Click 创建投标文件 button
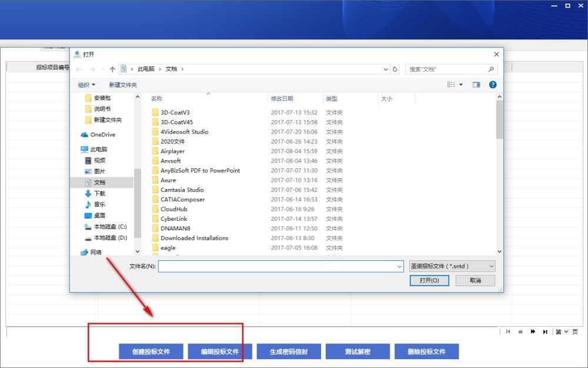The image size is (588, 368). 151,352
